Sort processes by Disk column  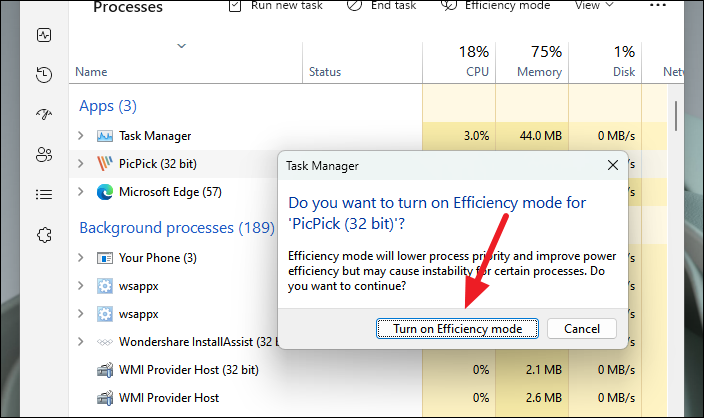[x=624, y=72]
